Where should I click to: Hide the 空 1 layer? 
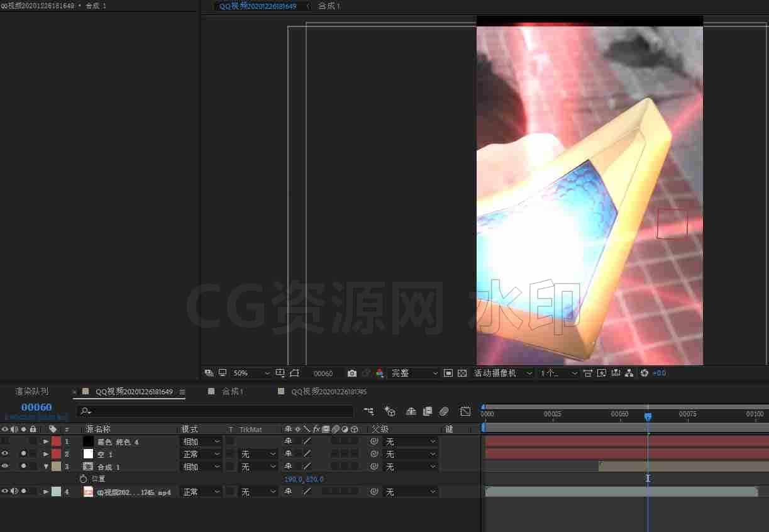click(5, 454)
